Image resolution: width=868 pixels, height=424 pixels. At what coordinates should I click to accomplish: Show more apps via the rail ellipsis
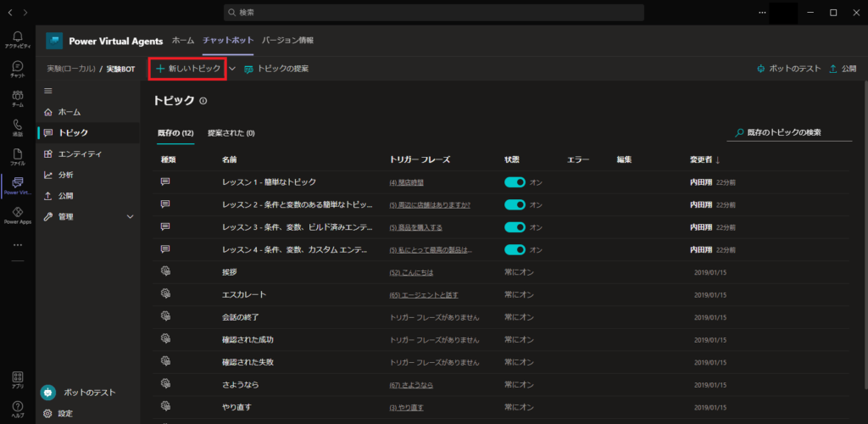(x=18, y=245)
